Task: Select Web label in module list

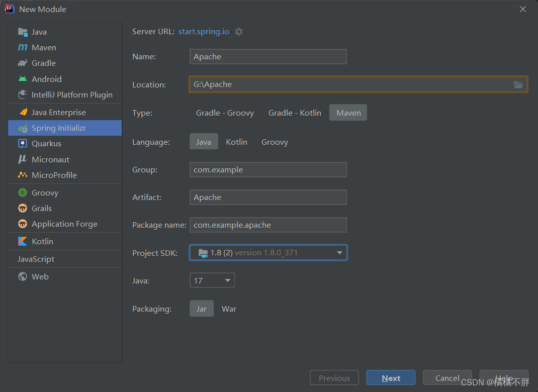Action: click(40, 276)
